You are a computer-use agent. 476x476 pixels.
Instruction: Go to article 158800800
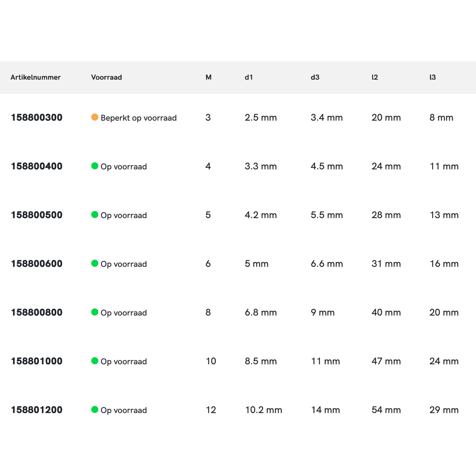point(37,313)
